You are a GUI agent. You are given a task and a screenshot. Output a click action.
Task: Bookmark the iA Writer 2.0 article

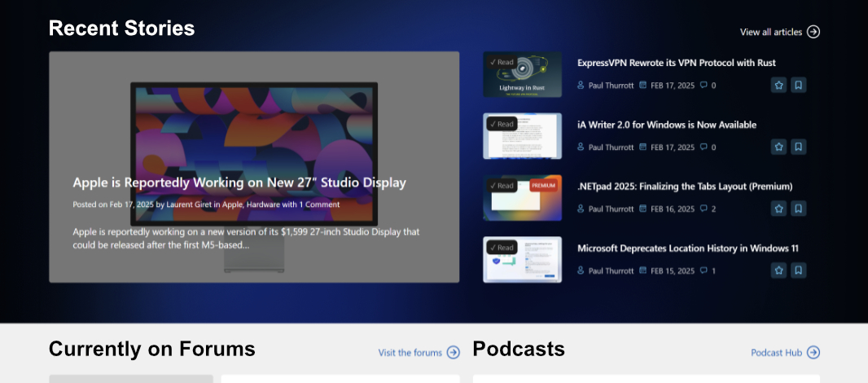(x=798, y=147)
